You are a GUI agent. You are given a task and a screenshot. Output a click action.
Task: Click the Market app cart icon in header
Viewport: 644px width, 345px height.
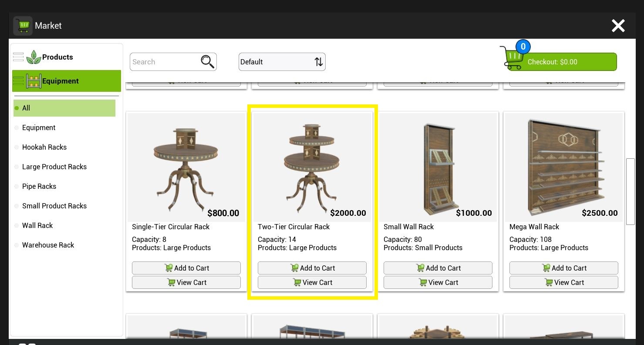pyautogui.click(x=23, y=26)
